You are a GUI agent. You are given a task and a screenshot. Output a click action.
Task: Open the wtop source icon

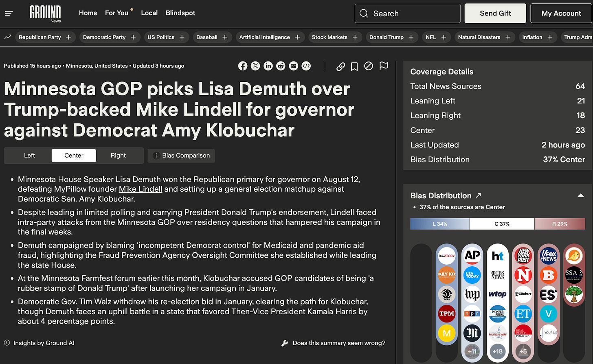click(x=498, y=294)
